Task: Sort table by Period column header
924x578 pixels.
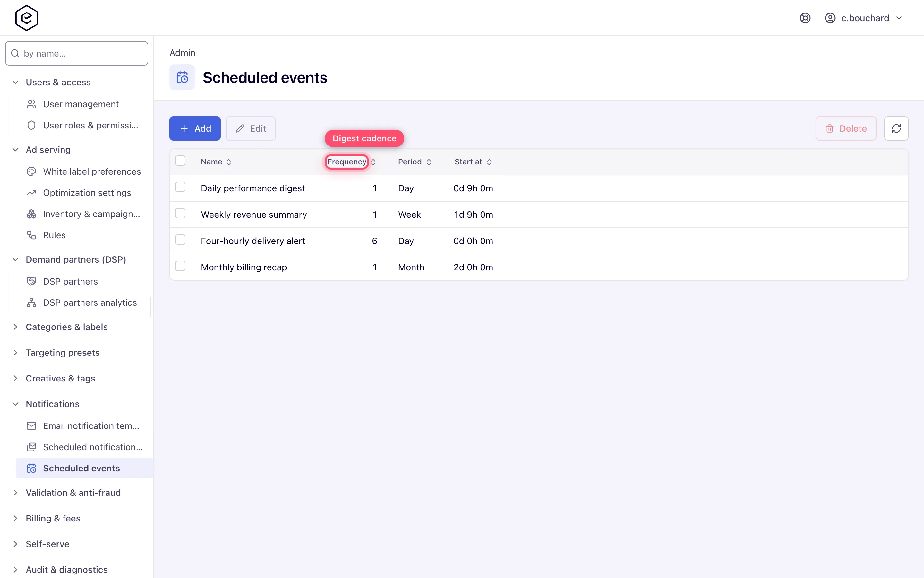Action: [x=415, y=162]
